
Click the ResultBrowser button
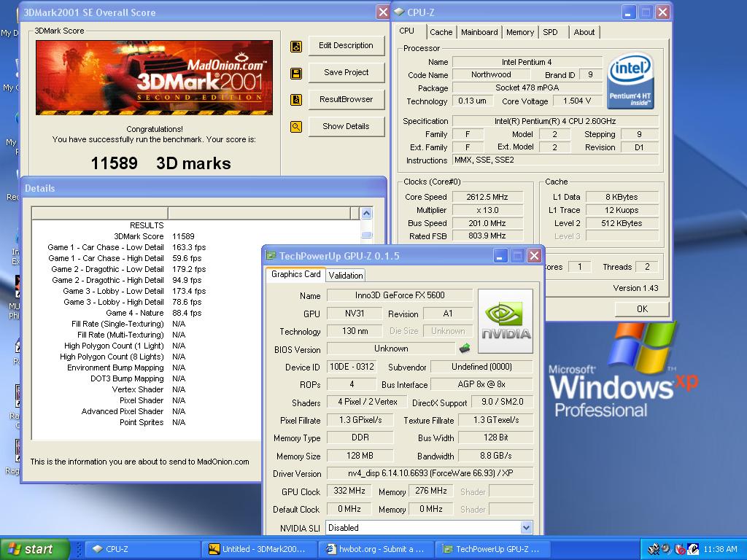(x=346, y=99)
